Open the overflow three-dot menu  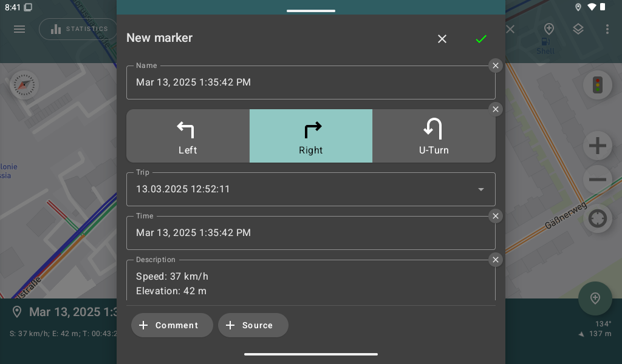607,29
